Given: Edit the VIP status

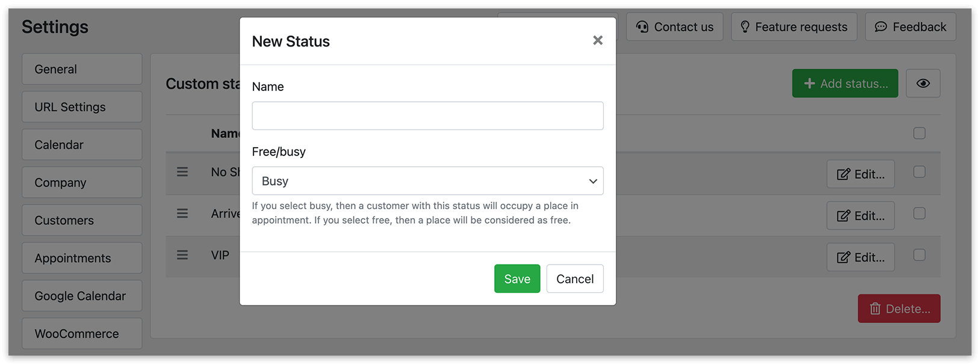Looking at the screenshot, I should 860,257.
